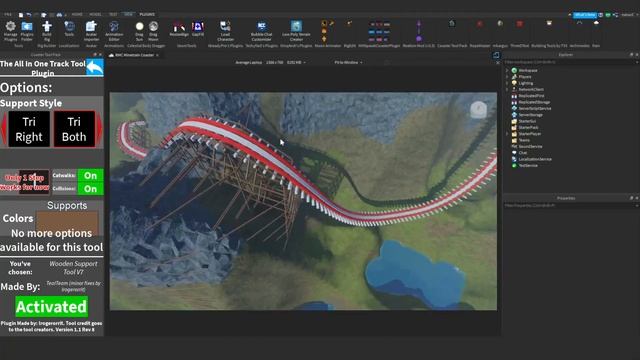Image resolution: width=640 pixels, height=360 pixels.
Task: Click the Ropemaster plugin icon
Action: point(480,24)
